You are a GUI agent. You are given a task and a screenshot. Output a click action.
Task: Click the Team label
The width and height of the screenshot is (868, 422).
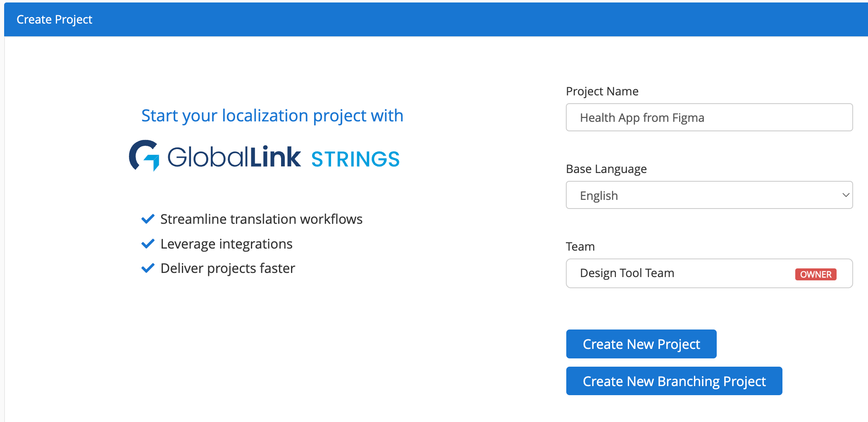pos(580,247)
